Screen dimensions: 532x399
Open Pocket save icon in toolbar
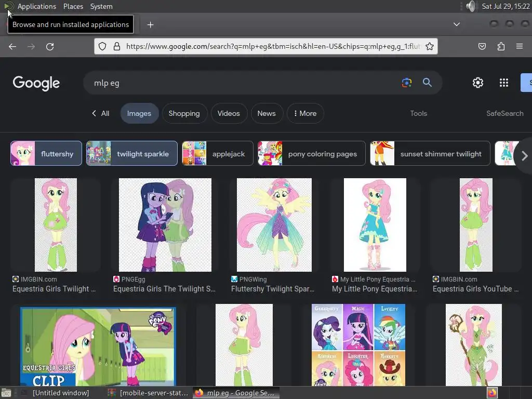click(x=482, y=46)
